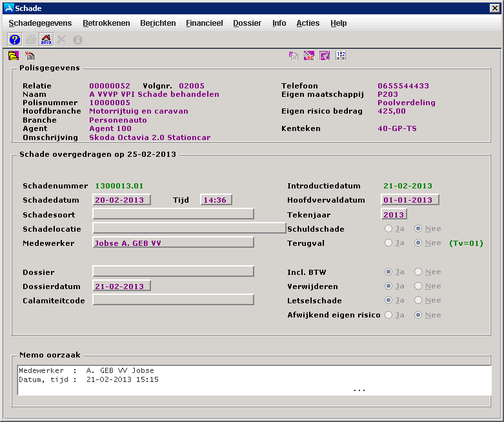Screen dimensions: 504x422
Task: Click the numbered 1-2 grid icon
Action: click(x=341, y=56)
